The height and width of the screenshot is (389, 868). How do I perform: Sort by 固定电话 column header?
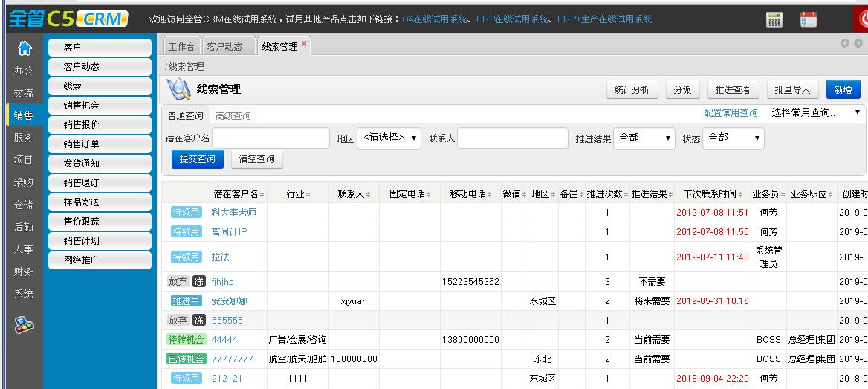[410, 194]
